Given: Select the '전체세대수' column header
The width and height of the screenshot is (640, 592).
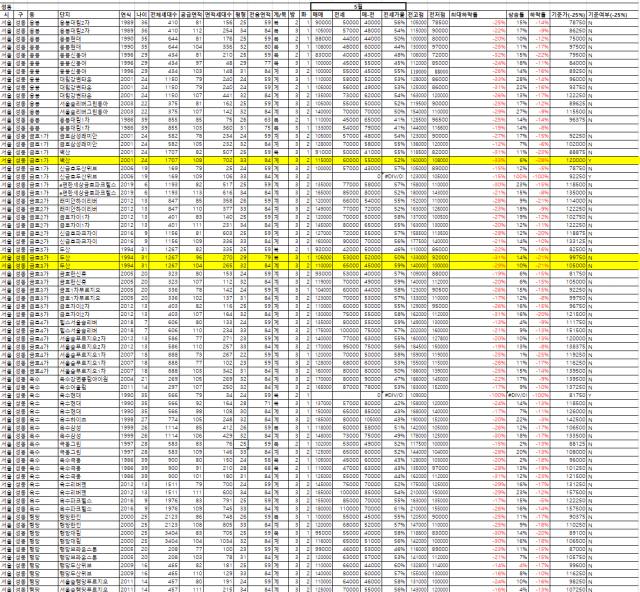Looking at the screenshot, I should coord(163,14).
